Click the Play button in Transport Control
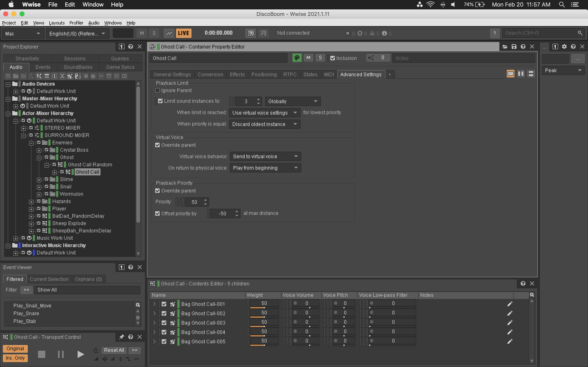This screenshot has height=367, width=588. point(80,354)
